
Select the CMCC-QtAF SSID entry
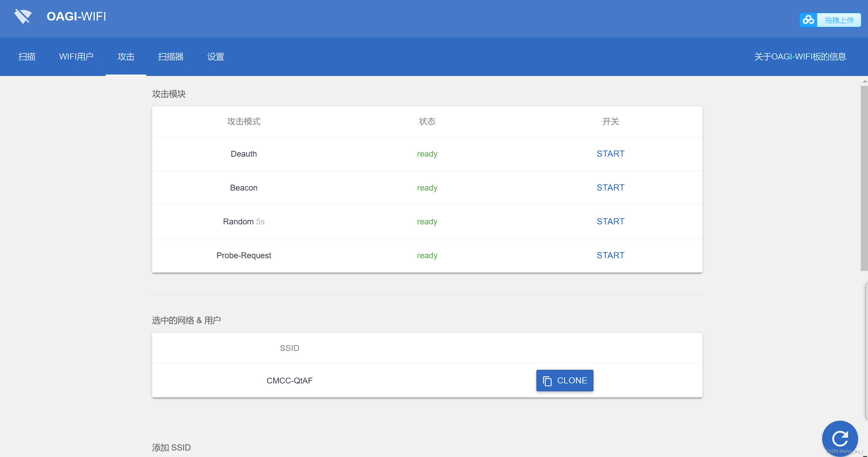[289, 381]
